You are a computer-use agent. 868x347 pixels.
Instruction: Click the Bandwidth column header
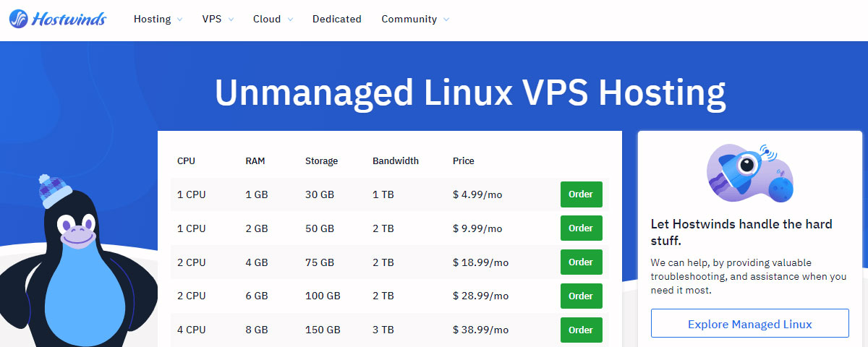pyautogui.click(x=396, y=161)
